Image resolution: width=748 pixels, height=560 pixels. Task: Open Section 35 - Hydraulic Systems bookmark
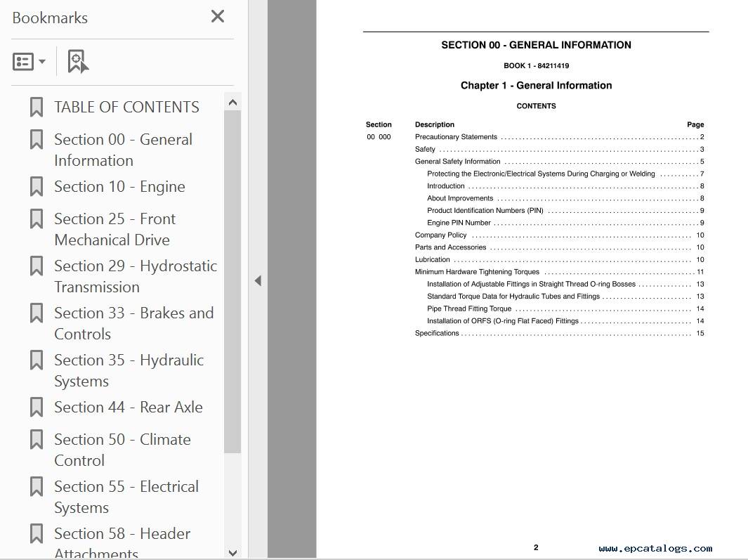(129, 370)
